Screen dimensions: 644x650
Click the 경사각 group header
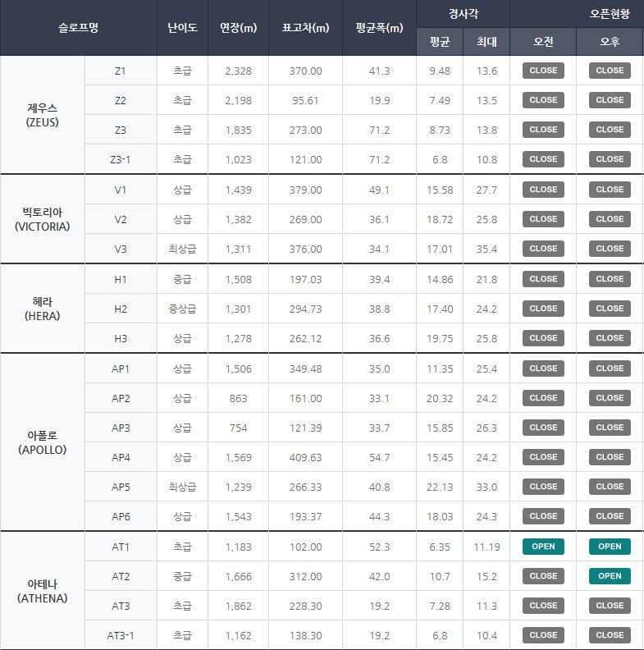[463, 14]
